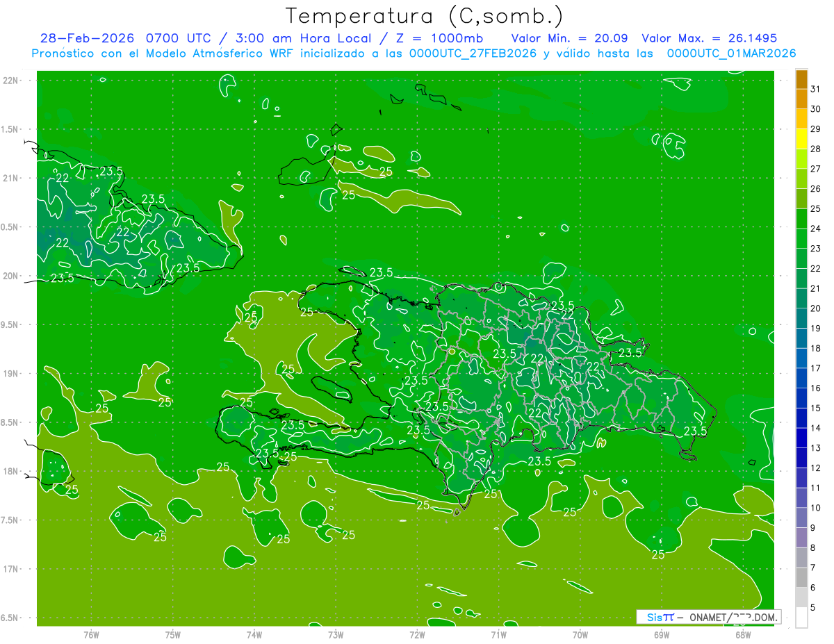834x644 pixels.
Task: Click the dark blue legend swatch between 13 and 14
Action: tap(801, 438)
